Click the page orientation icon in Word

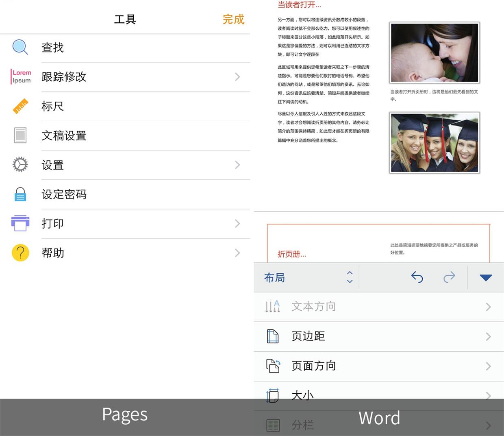(x=273, y=366)
